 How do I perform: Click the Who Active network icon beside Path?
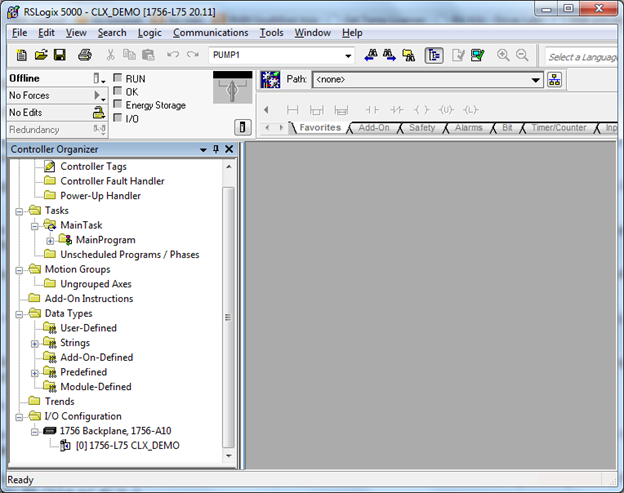tap(555, 80)
